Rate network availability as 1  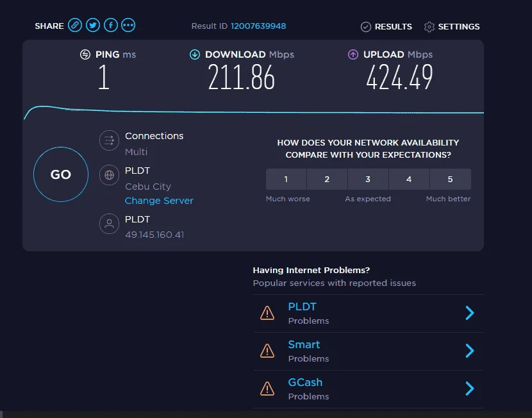click(286, 179)
